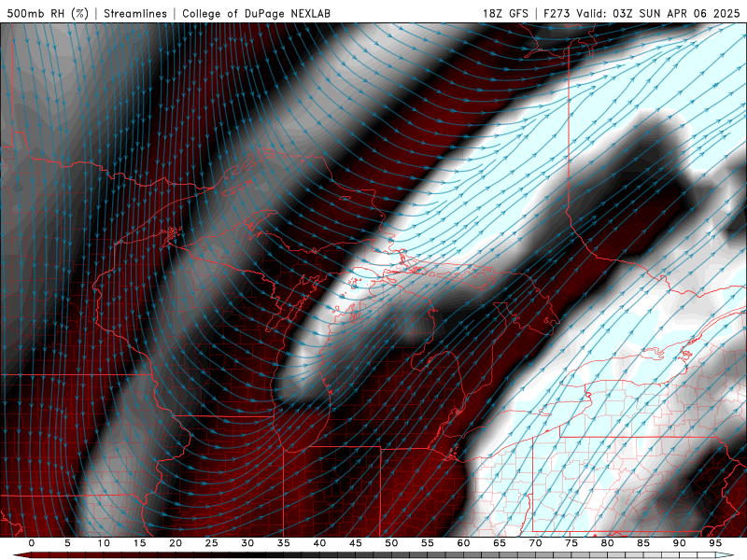Select the "Streamlines" label in header

[x=135, y=13]
